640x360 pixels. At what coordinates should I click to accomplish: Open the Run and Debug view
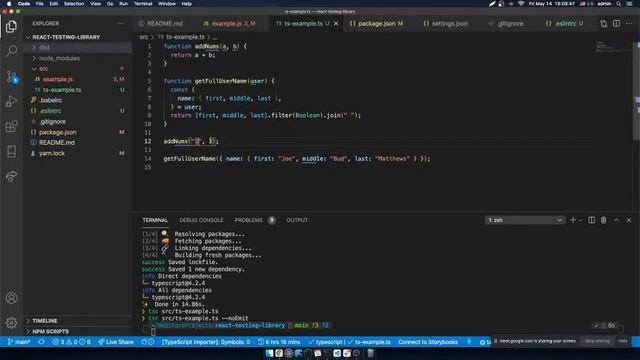(11, 101)
